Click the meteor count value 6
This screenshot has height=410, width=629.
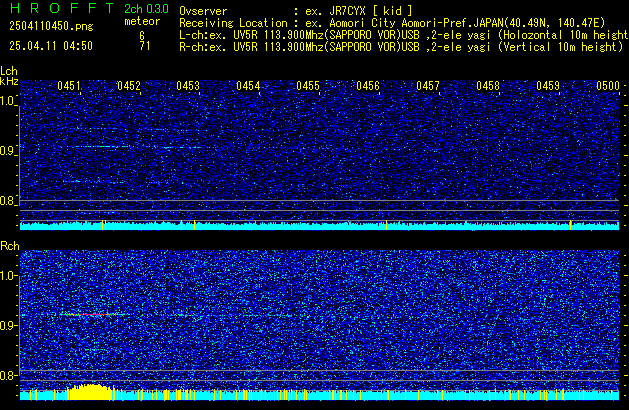142,36
